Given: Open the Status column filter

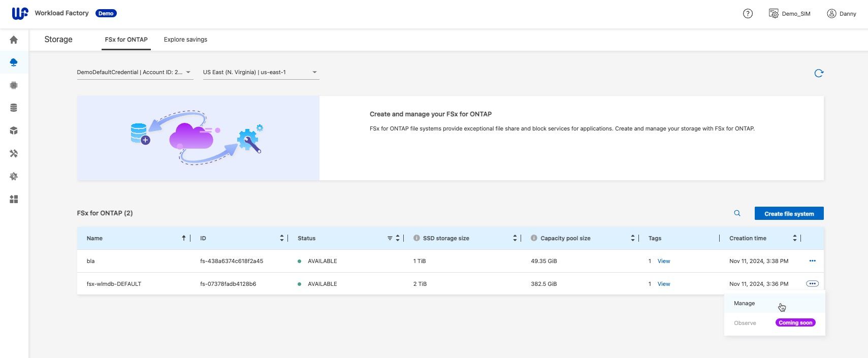Looking at the screenshot, I should pos(390,238).
